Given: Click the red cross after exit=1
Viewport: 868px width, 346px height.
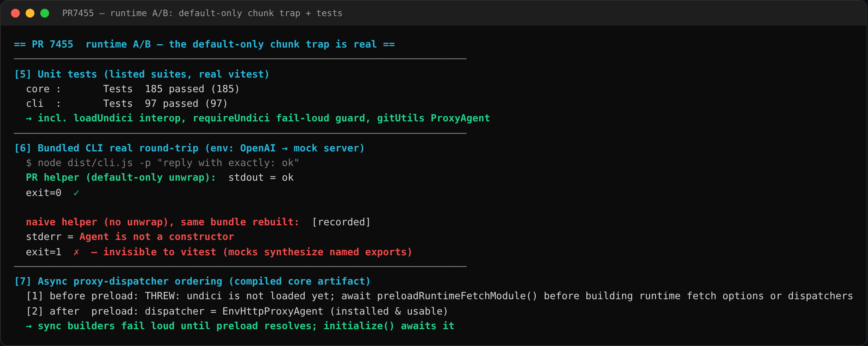Looking at the screenshot, I should (76, 252).
